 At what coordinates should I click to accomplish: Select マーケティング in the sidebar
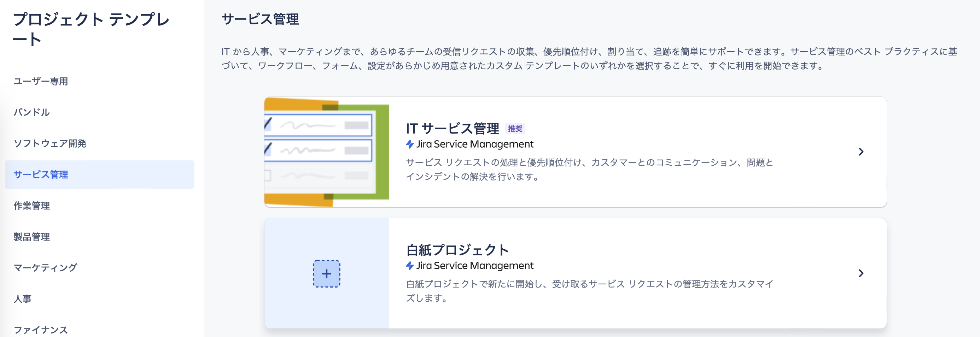click(45, 267)
